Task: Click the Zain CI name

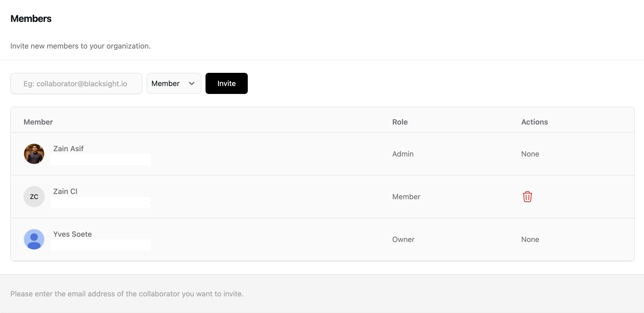Action: pos(65,191)
